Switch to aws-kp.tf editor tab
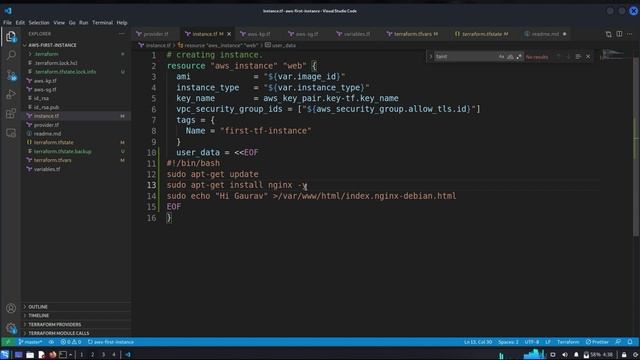 259,34
